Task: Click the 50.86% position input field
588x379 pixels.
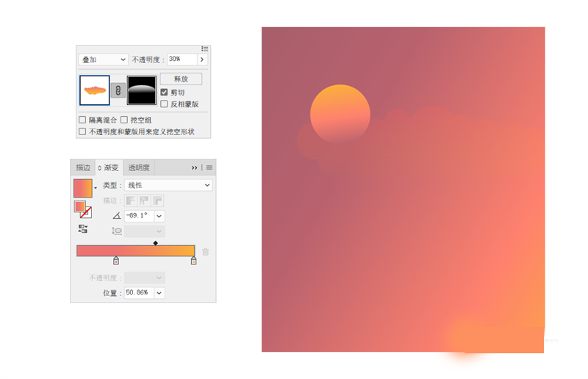Action: click(x=139, y=292)
